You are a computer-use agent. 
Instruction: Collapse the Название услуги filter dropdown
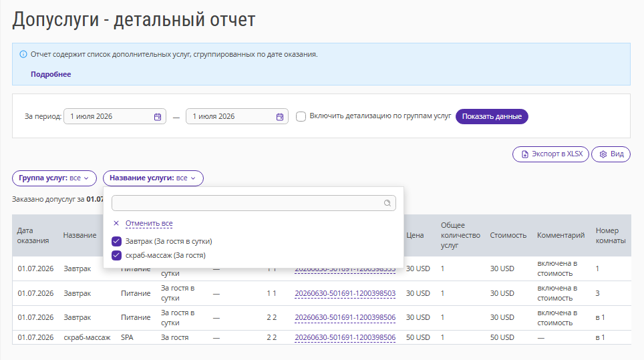click(x=153, y=178)
